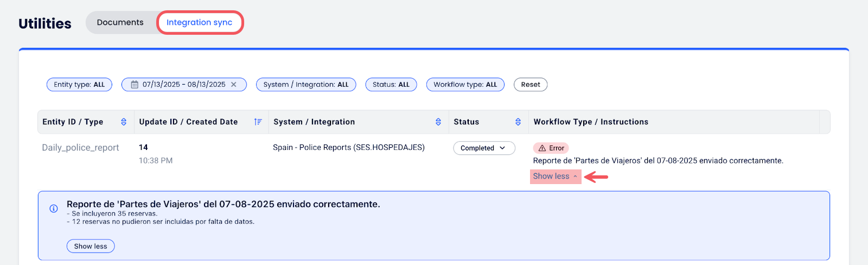
Task: Sort by Entity ID / Type column icon
Action: point(124,122)
